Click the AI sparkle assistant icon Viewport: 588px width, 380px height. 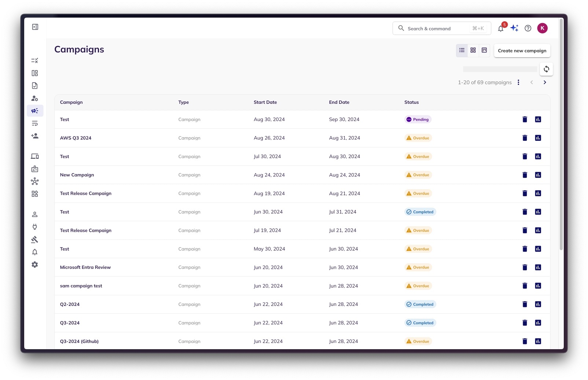(x=514, y=28)
